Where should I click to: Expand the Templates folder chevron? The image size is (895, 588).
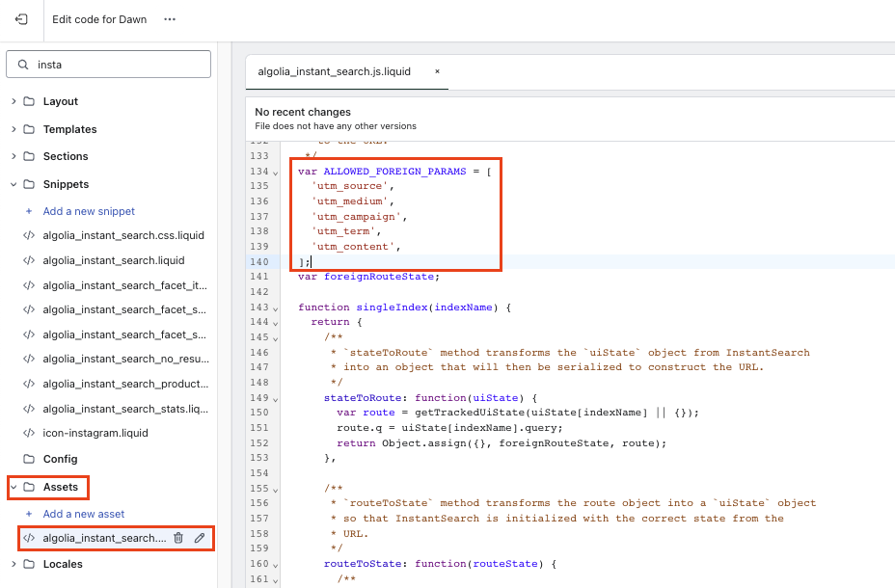click(14, 129)
